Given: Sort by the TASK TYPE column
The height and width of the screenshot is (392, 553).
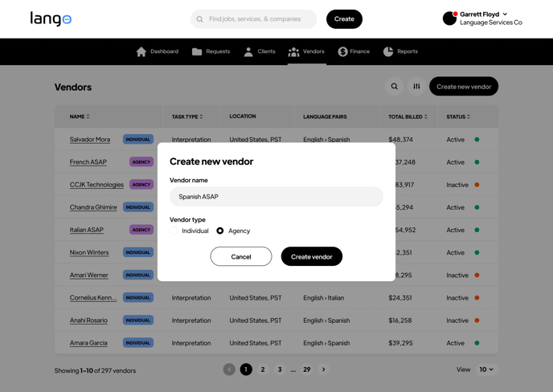Looking at the screenshot, I should tap(187, 116).
